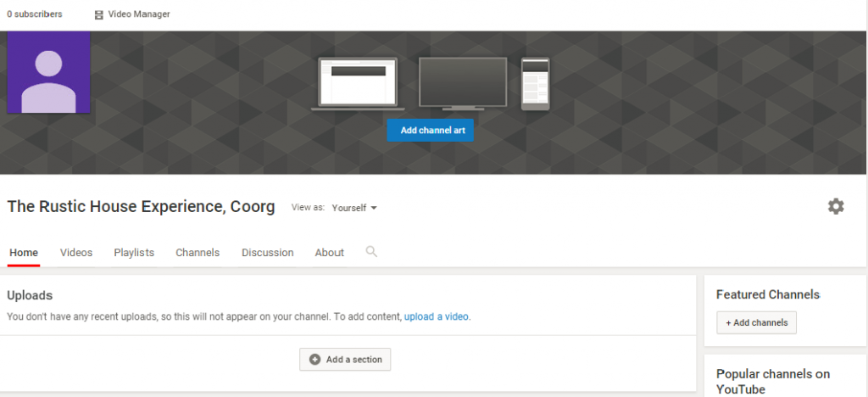The image size is (868, 397).
Task: Select the Channels tab
Action: (x=198, y=253)
